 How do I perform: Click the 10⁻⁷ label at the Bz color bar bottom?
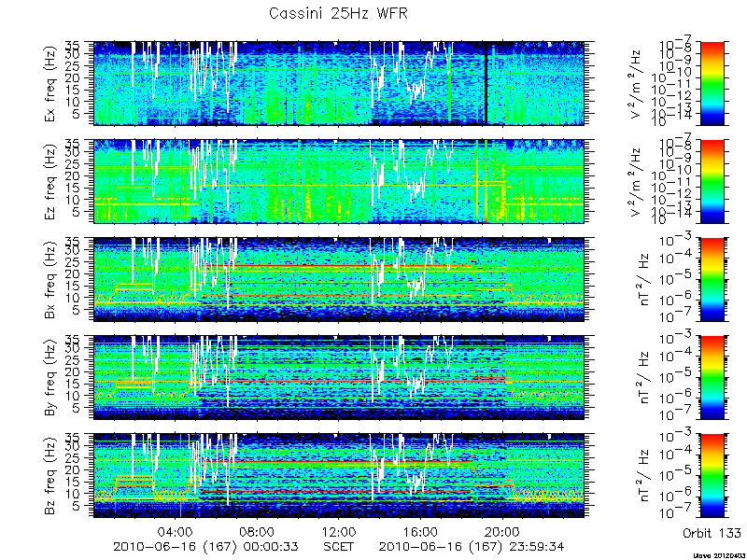point(677,511)
